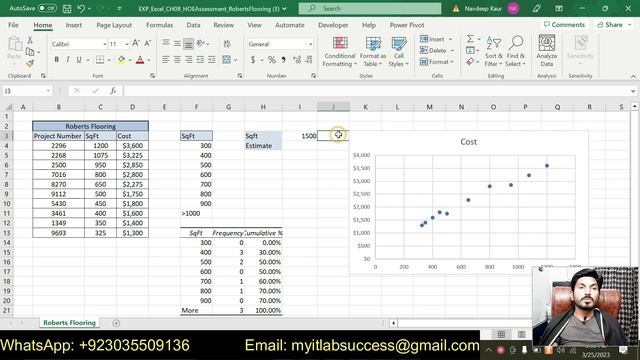Click the Select All corner triangle
This screenshot has width=640, height=360.
pyautogui.click(x=8, y=107)
